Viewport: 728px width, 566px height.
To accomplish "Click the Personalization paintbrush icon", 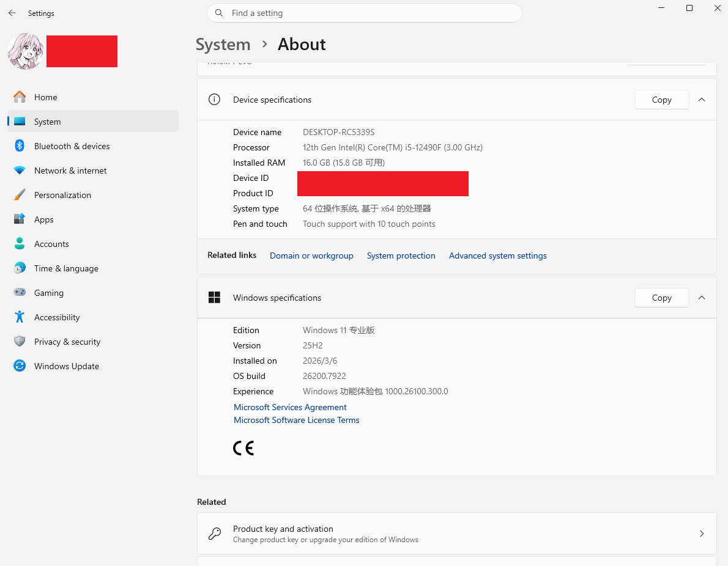I will pyautogui.click(x=20, y=195).
